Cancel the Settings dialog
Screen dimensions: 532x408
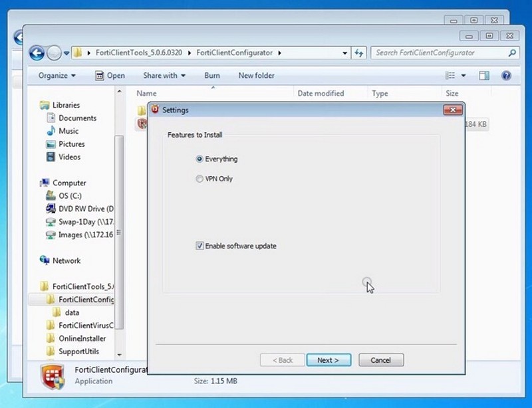tap(381, 360)
